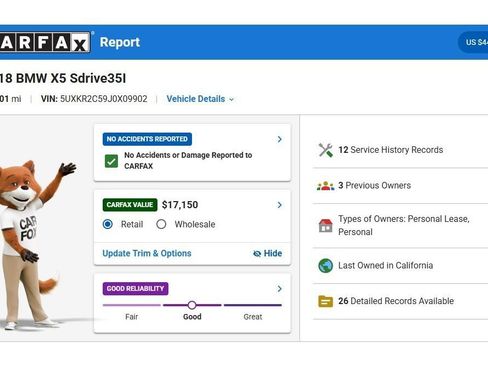Screen dimensions: 488x366
Task: Click the globe Last Owned icon
Action: 325,266
